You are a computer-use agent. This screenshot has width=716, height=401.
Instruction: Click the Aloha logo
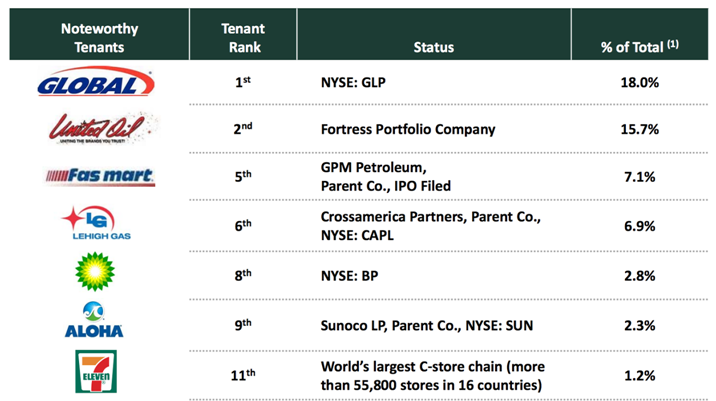coord(94,320)
